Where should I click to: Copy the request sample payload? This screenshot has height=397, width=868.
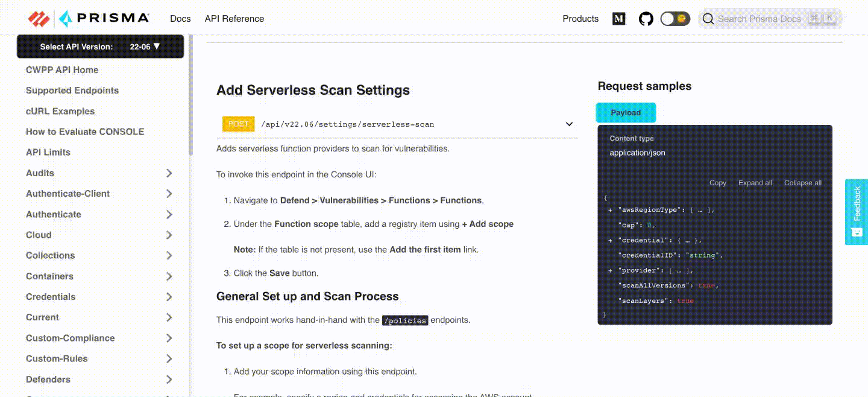[x=718, y=183]
